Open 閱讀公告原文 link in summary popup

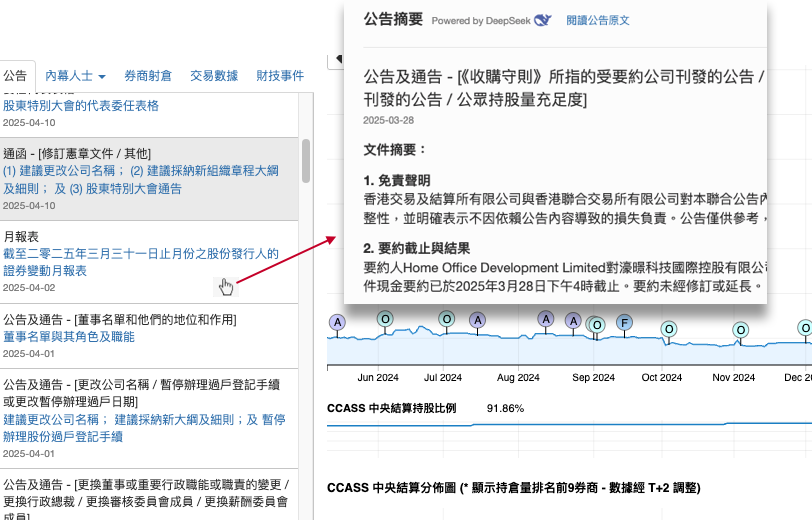pyautogui.click(x=598, y=20)
